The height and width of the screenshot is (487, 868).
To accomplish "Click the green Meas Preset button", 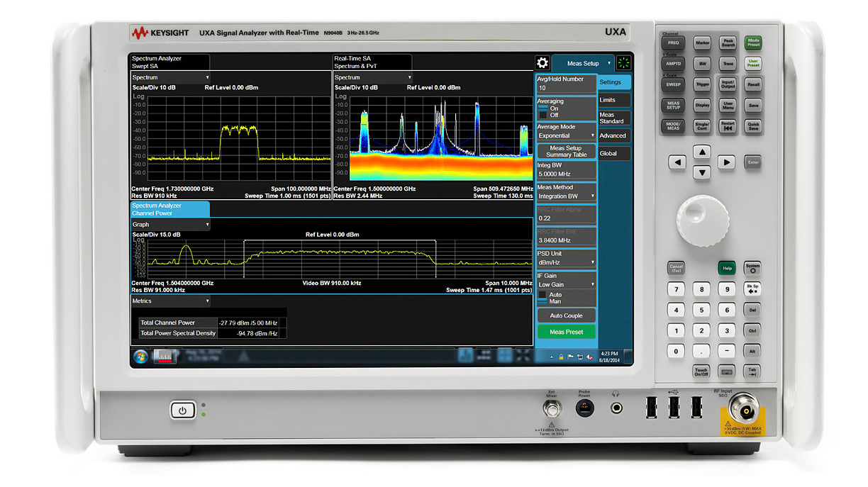I will 566,332.
